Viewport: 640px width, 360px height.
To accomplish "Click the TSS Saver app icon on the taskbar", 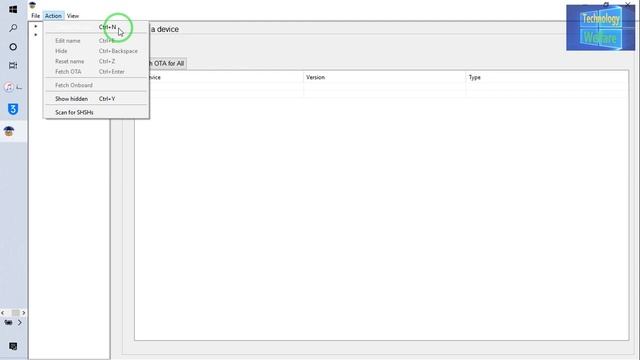I will click(9, 131).
